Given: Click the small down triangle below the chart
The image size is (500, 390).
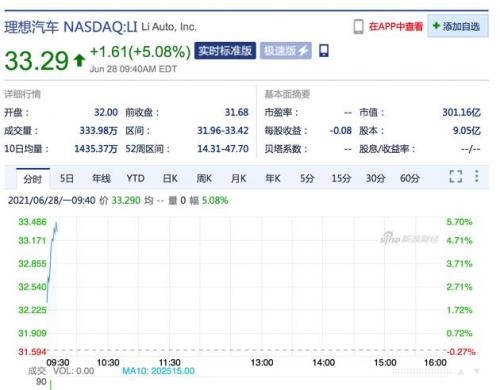Looking at the screenshot, I should point(477,371).
